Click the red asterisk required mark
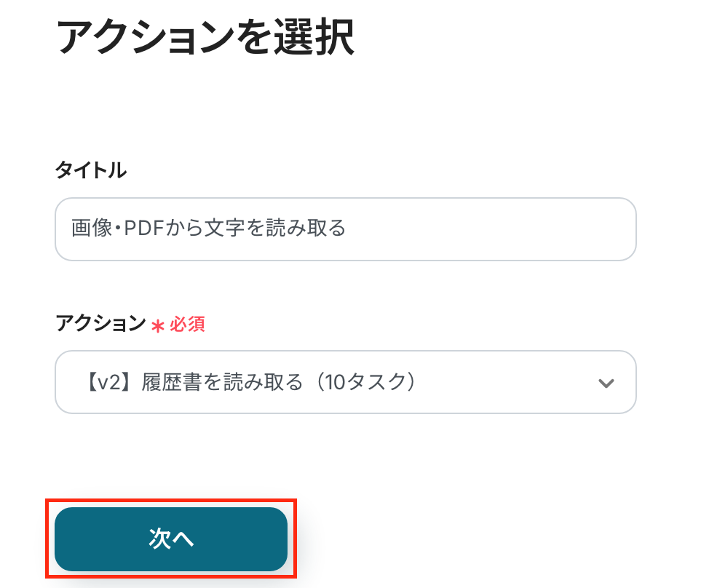The height and width of the screenshot is (588, 709). click(x=157, y=326)
